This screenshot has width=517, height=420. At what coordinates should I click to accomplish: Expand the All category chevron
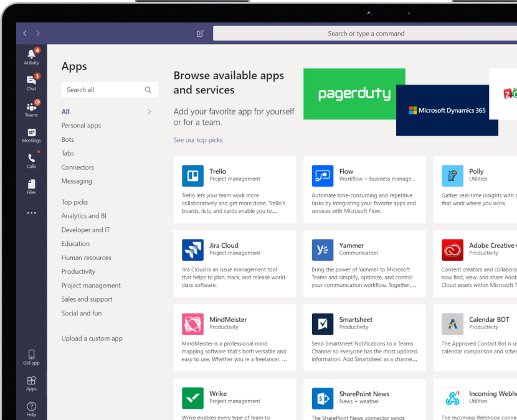149,111
